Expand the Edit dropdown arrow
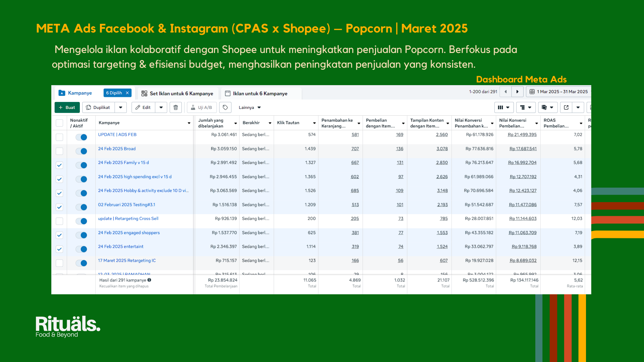 pos(161,108)
